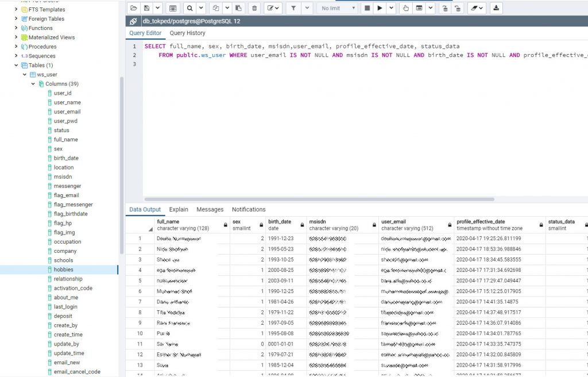Screen dimensions: 588x377
Task: Select the user_email column in tree
Action: click(x=67, y=111)
